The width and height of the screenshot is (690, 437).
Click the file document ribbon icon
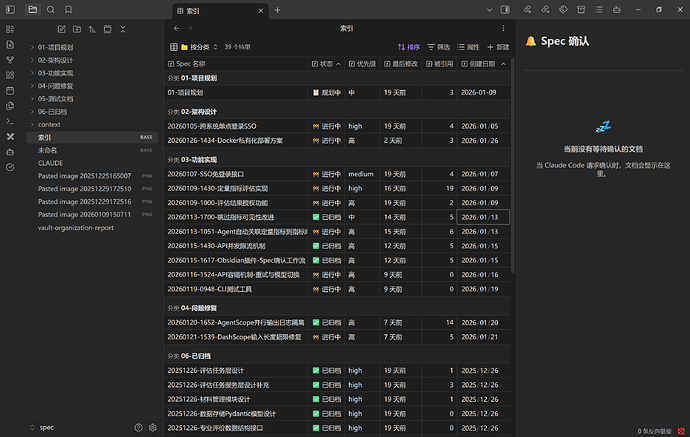[10, 44]
